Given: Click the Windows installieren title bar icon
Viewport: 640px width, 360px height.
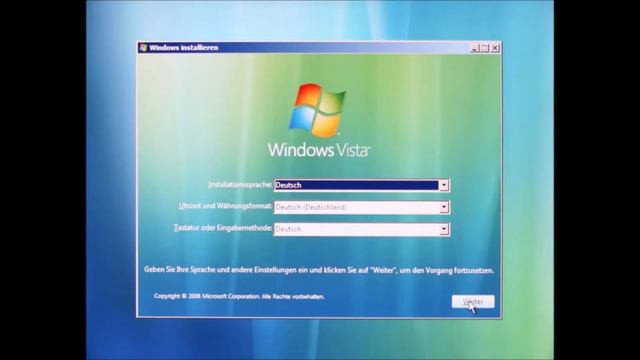Looking at the screenshot, I should tap(143, 48).
